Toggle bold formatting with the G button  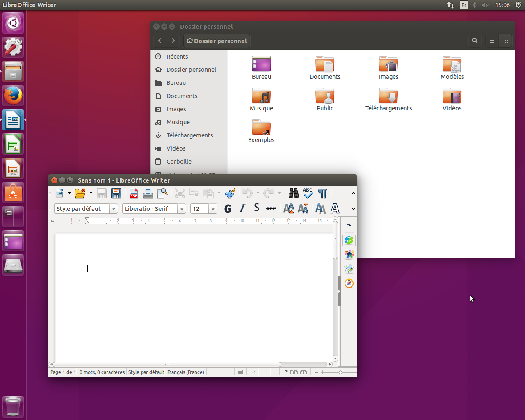[228, 209]
